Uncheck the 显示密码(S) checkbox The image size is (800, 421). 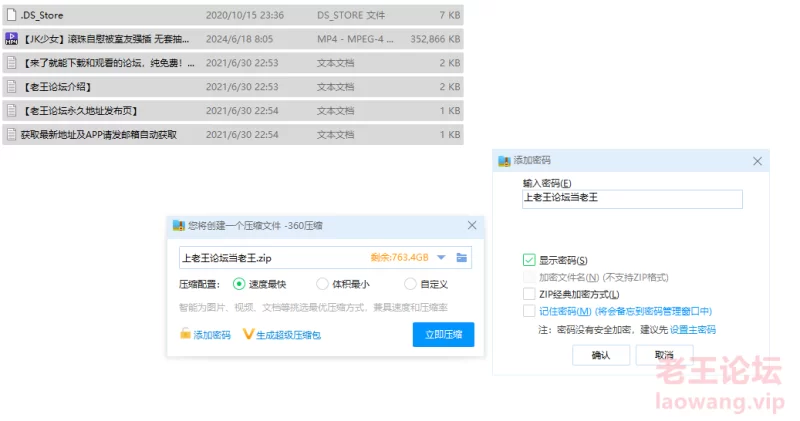pos(529,260)
